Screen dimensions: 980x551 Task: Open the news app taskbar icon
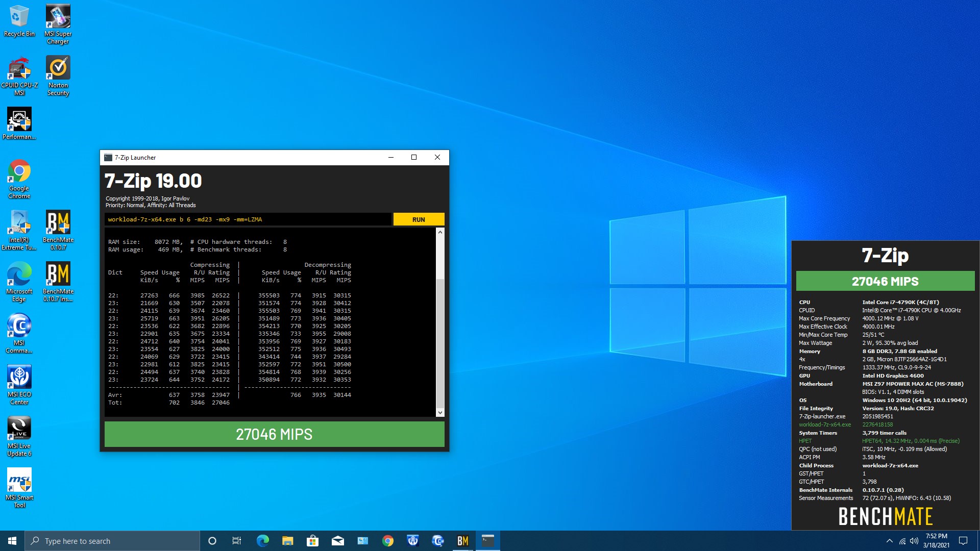362,541
